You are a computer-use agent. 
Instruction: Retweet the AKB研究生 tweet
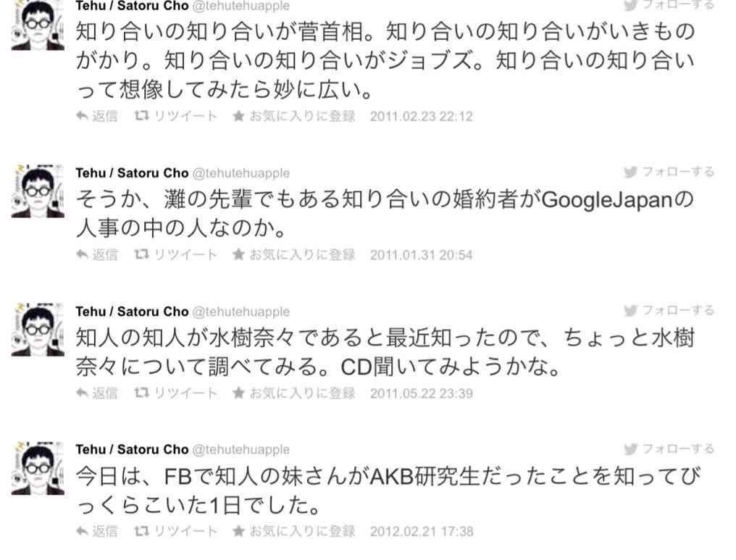[x=175, y=531]
